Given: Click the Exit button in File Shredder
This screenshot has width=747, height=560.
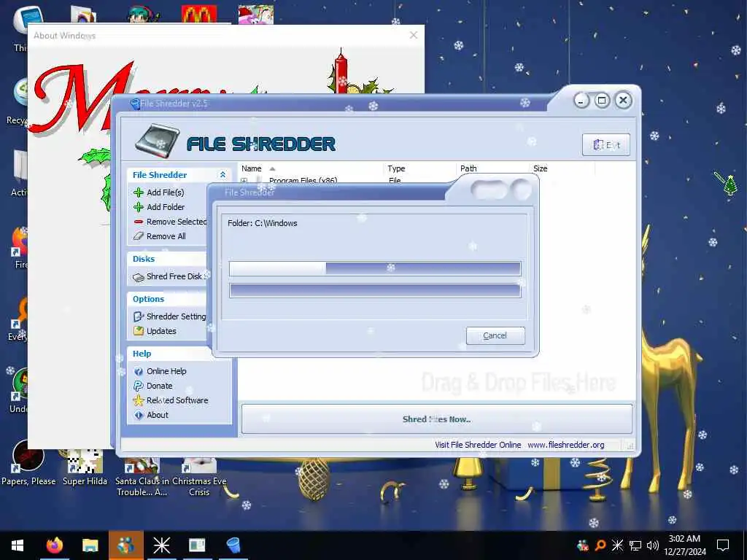Looking at the screenshot, I should [606, 145].
